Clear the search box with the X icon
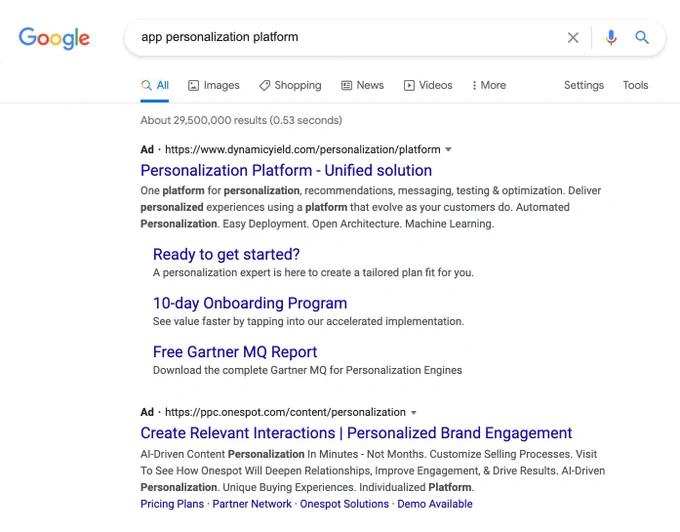 (573, 38)
